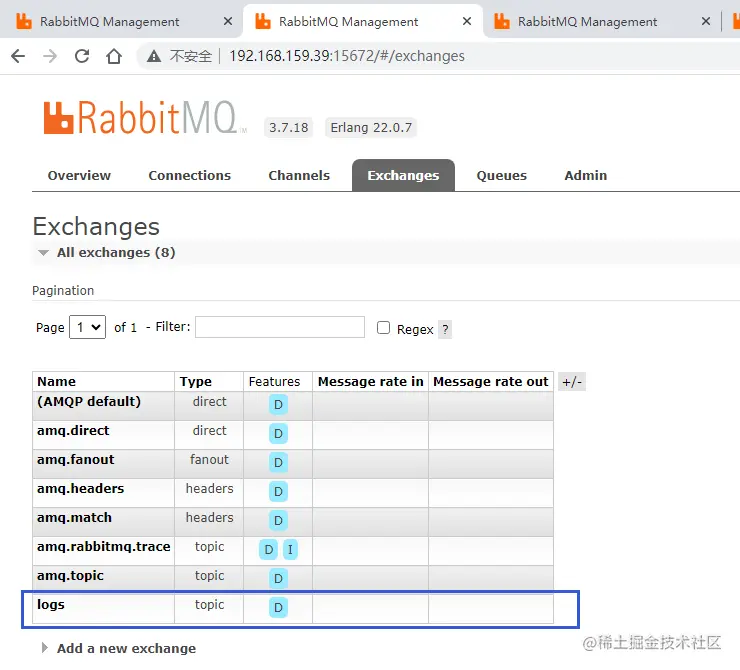This screenshot has height=670, width=740.
Task: Enable the Regex filter checkbox
Action: tap(383, 327)
